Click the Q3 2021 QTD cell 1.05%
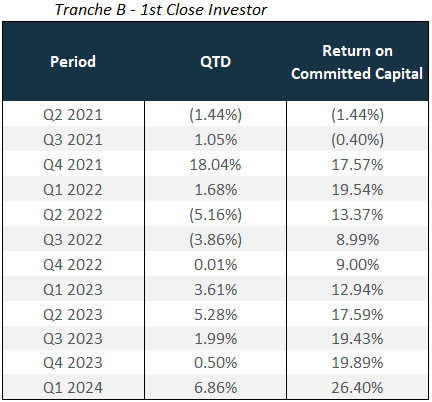This screenshot has width=432, height=402. coord(216,140)
